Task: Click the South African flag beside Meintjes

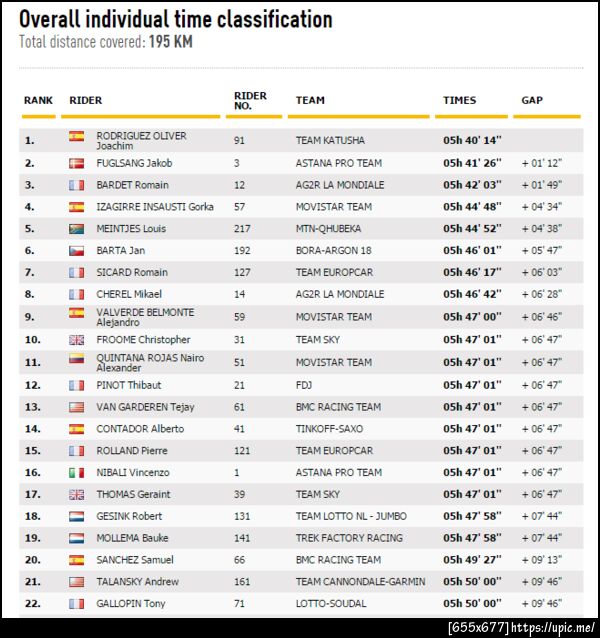Action: point(76,229)
